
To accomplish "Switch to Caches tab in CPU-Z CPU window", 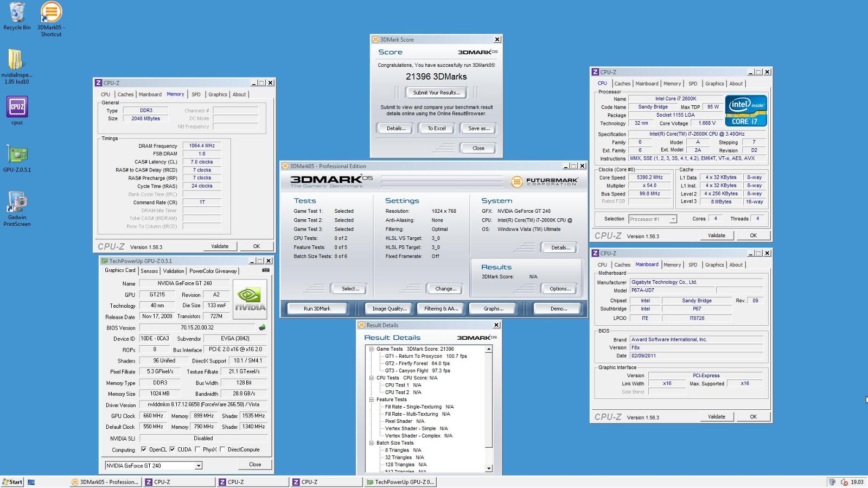I will [622, 84].
